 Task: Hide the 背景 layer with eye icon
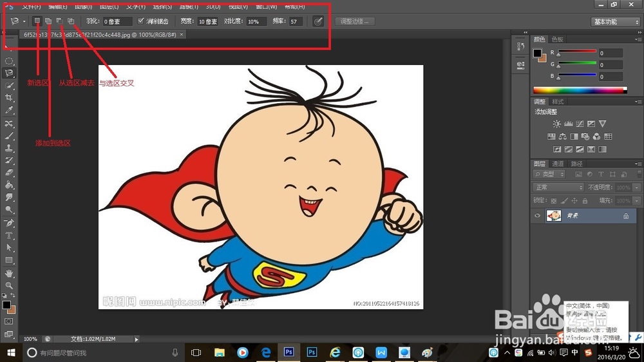[x=537, y=216]
